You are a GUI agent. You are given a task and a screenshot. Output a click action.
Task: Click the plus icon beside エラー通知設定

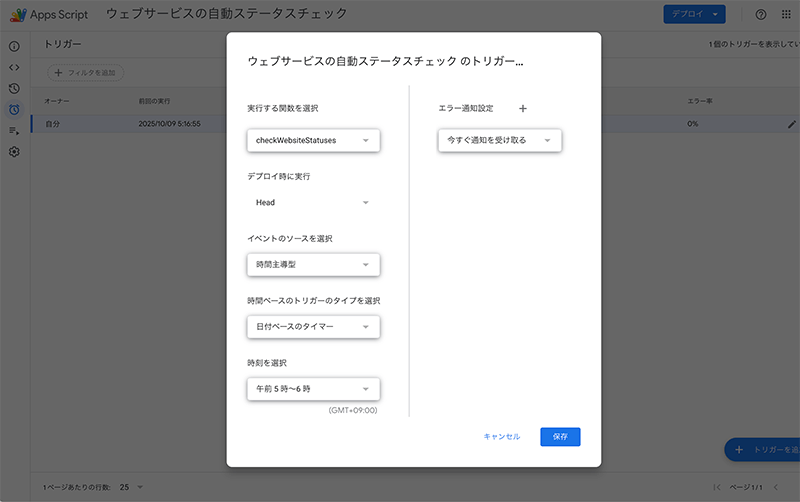click(x=522, y=108)
